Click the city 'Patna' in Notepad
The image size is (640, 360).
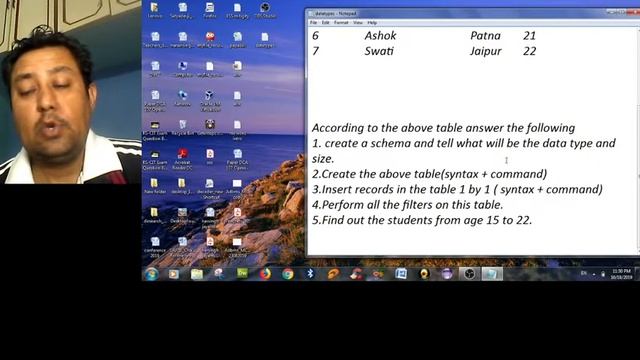tap(485, 36)
